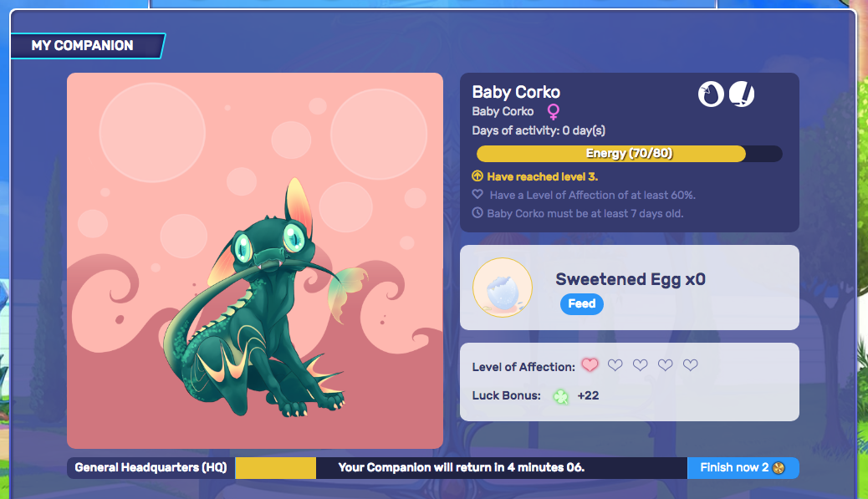Click the Finish now 2 button
868x499 pixels.
(743, 468)
